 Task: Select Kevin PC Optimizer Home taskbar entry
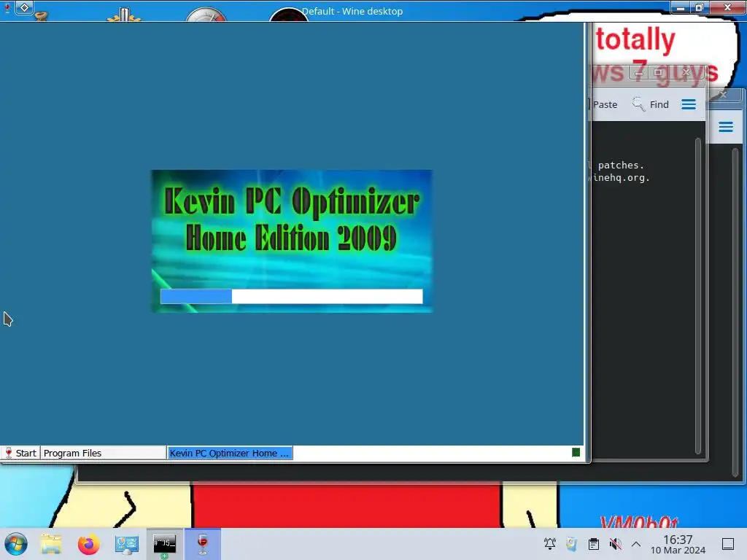230,453
